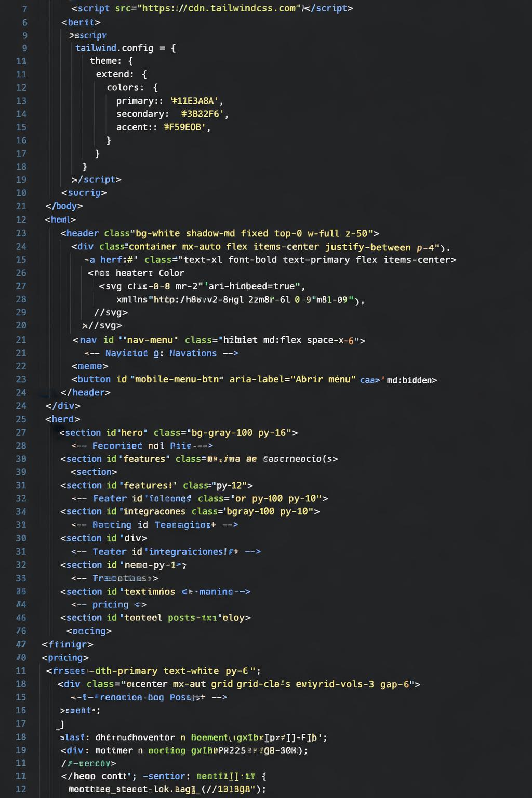The width and height of the screenshot is (532, 798).
Task: Select the primary color value '#11E3A8A'
Action: point(194,101)
